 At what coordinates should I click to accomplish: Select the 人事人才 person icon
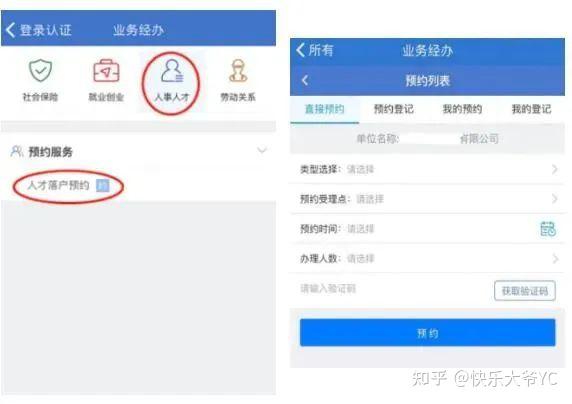point(172,71)
